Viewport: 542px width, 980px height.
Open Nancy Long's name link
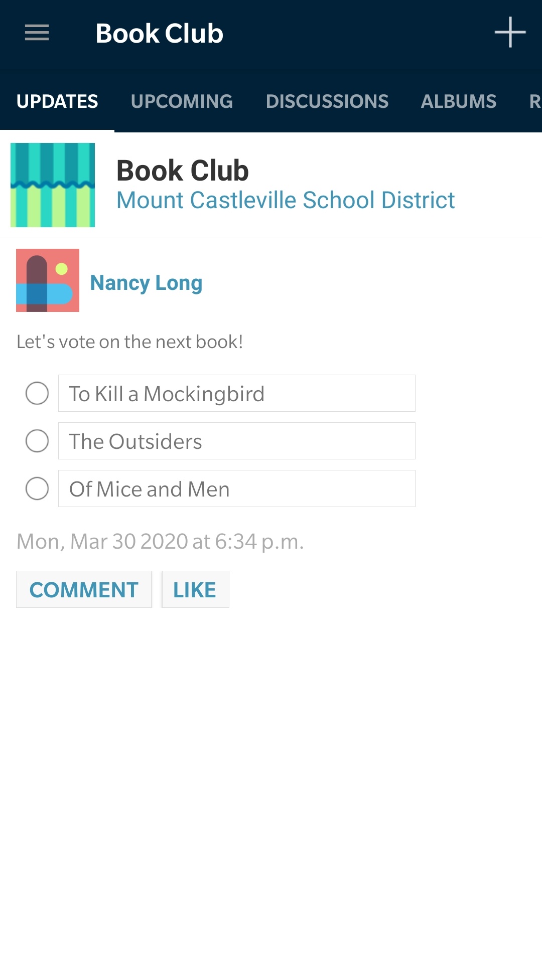[x=146, y=283]
